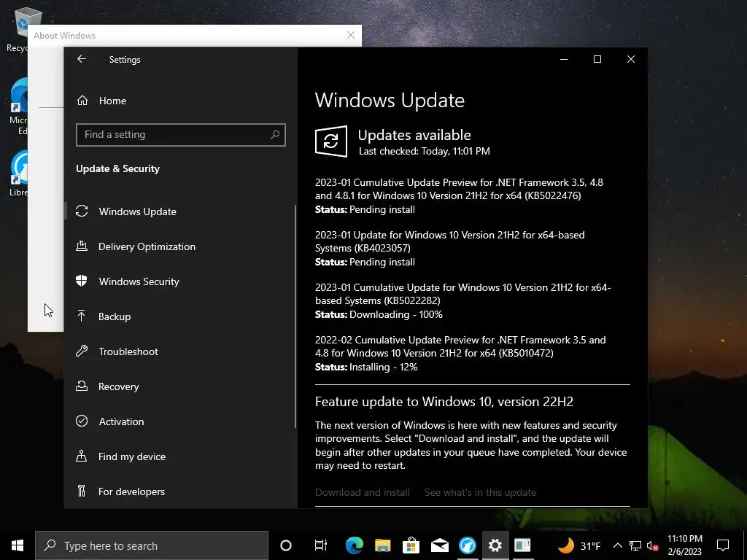747x560 pixels.
Task: Open the Mail app from the taskbar
Action: 439,545
